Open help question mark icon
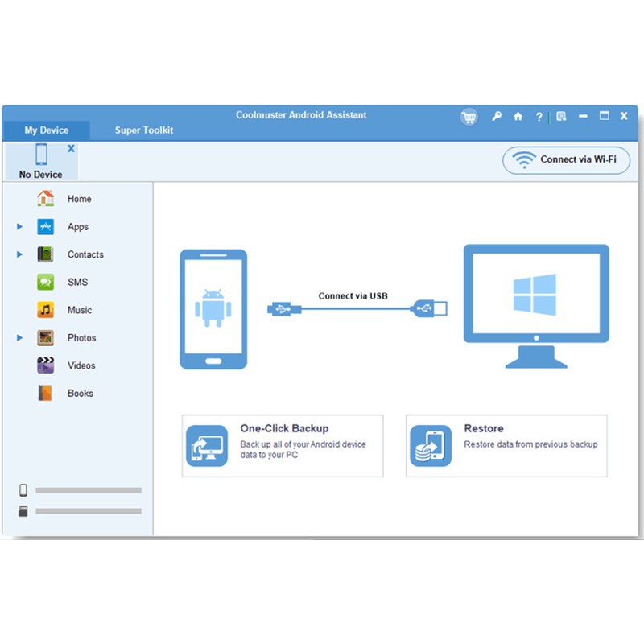 click(539, 117)
